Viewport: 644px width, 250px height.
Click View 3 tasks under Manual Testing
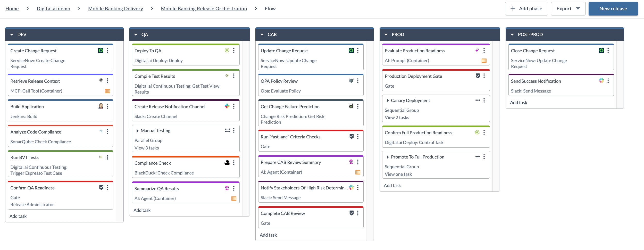click(x=147, y=148)
